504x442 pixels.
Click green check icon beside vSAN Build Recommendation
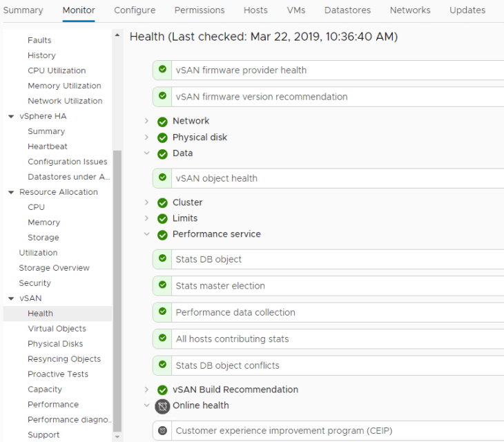click(162, 390)
